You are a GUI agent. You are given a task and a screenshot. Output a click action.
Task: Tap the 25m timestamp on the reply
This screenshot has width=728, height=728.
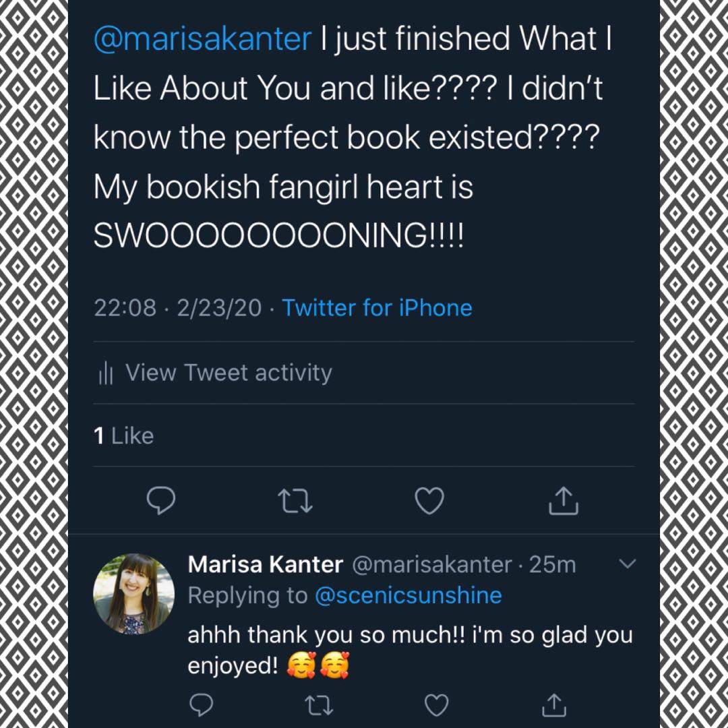point(553,565)
